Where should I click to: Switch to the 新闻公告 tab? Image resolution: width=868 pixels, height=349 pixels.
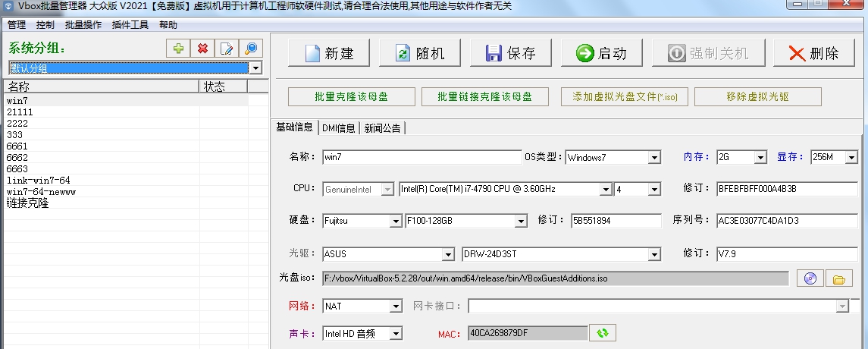pyautogui.click(x=383, y=128)
